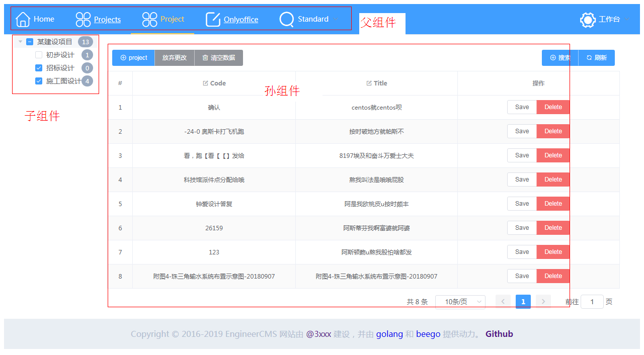
Task: Click Delete in row 8 附图4
Action: (553, 276)
